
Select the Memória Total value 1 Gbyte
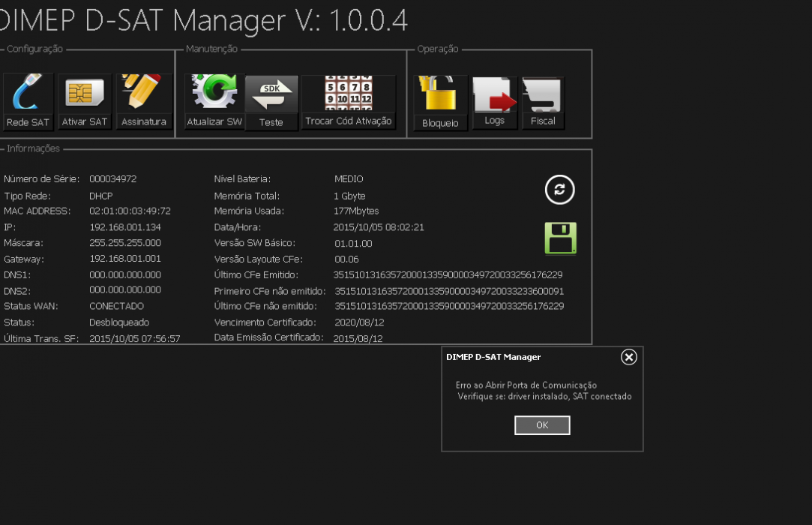coord(350,196)
